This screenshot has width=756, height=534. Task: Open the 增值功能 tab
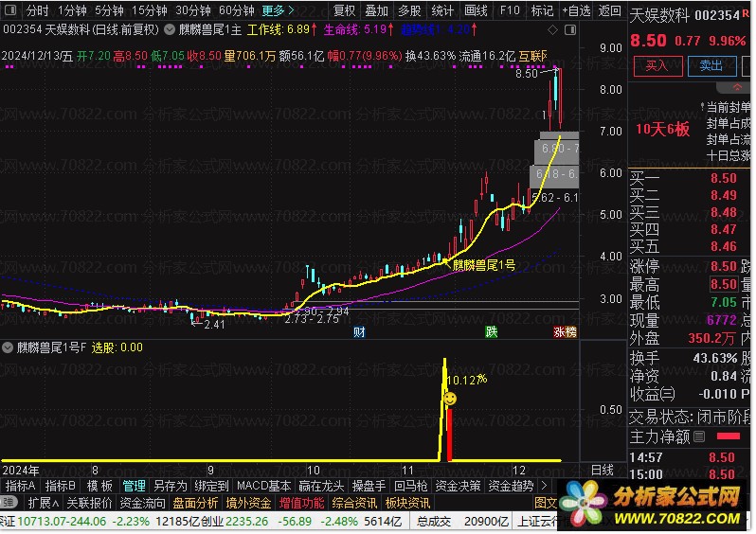pyautogui.click(x=301, y=503)
